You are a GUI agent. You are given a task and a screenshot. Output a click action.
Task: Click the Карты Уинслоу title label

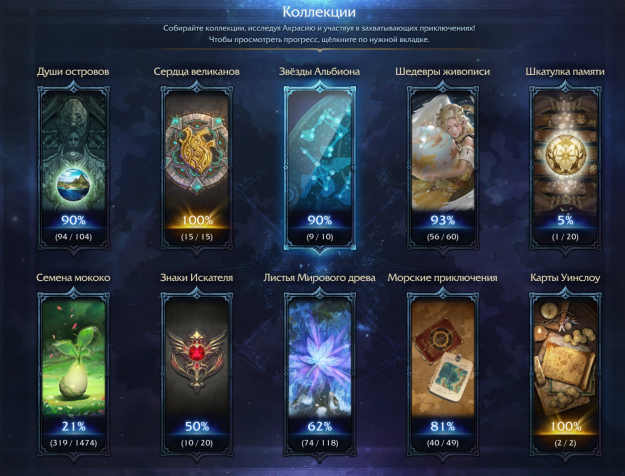pyautogui.click(x=565, y=278)
